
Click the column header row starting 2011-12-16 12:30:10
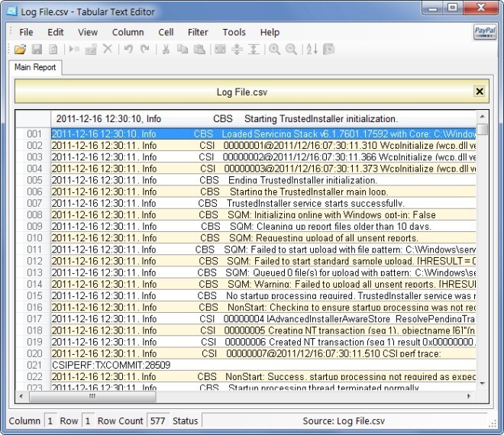coord(263,119)
